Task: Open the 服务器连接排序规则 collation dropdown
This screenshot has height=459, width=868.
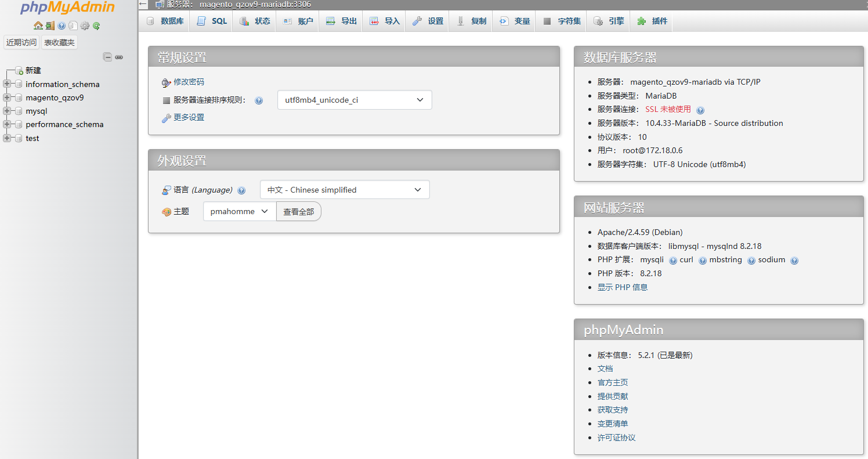Action: pos(354,100)
